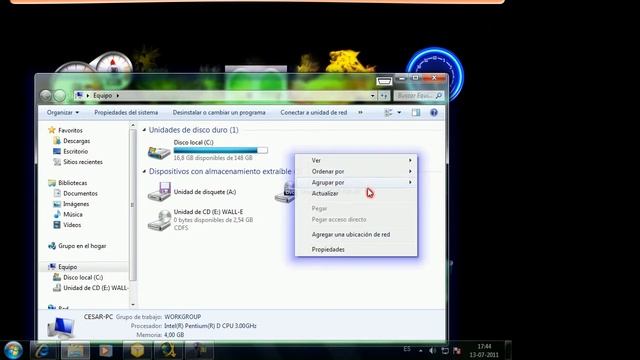Click the change view icon

coord(388,113)
